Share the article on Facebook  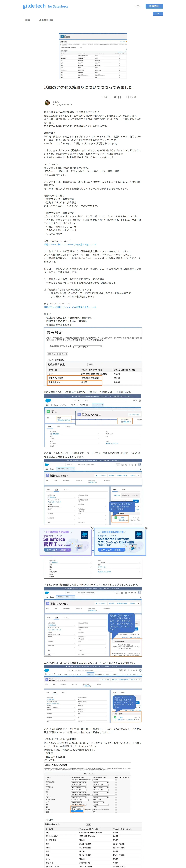(119, 97)
